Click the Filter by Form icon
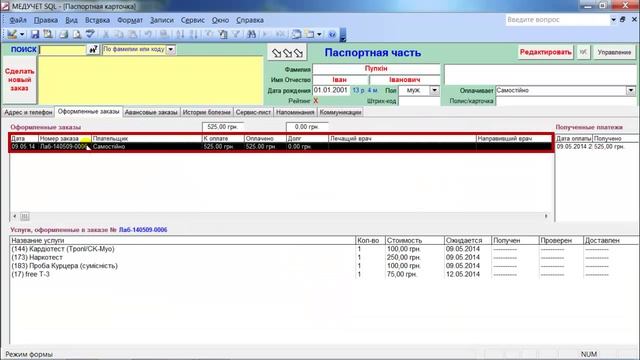This screenshot has width=640, height=360. tap(223, 34)
